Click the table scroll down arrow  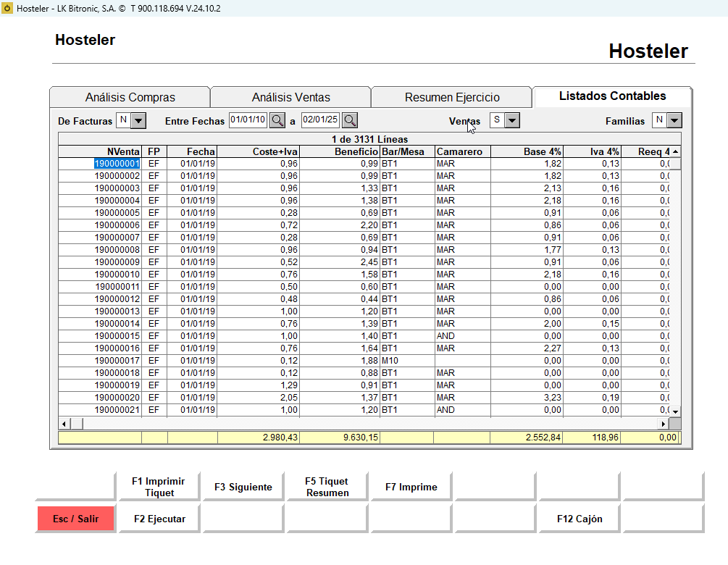tap(676, 411)
